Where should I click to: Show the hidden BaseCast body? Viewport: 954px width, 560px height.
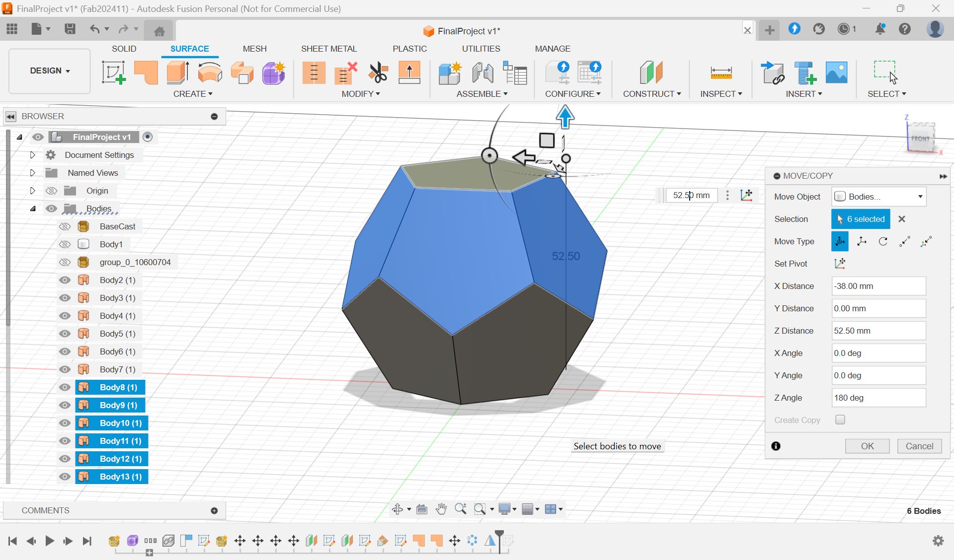point(65,226)
